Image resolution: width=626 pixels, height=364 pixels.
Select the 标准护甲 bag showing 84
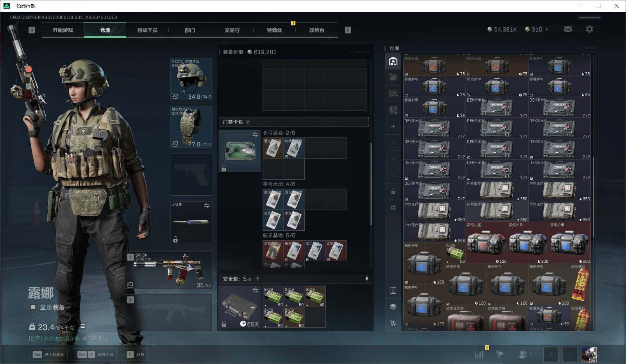560,86
